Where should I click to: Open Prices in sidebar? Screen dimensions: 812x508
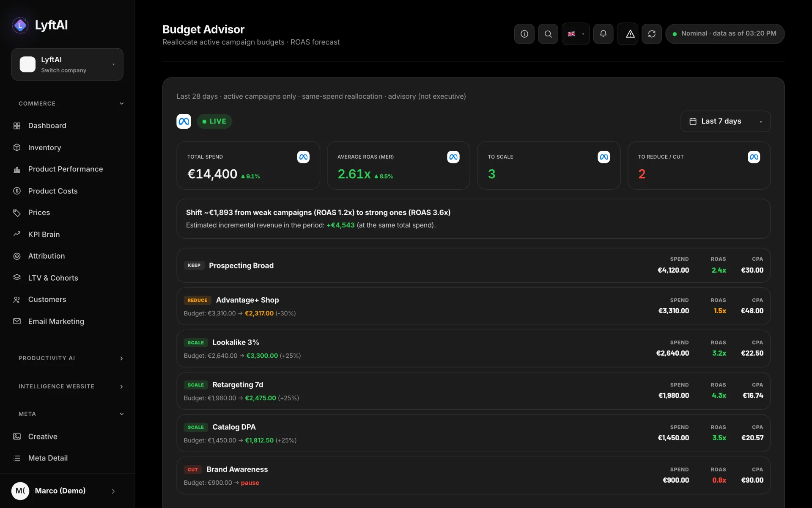pyautogui.click(x=39, y=213)
